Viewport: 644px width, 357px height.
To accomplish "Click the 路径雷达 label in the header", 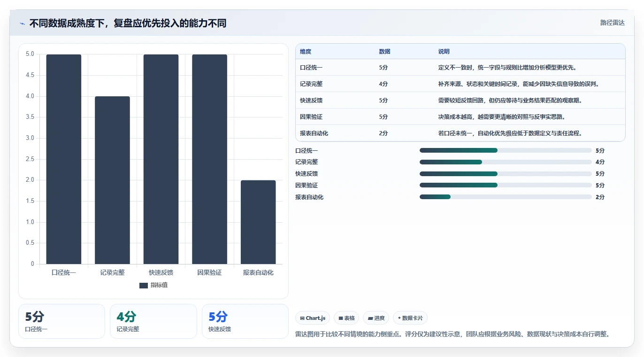I will point(612,23).
